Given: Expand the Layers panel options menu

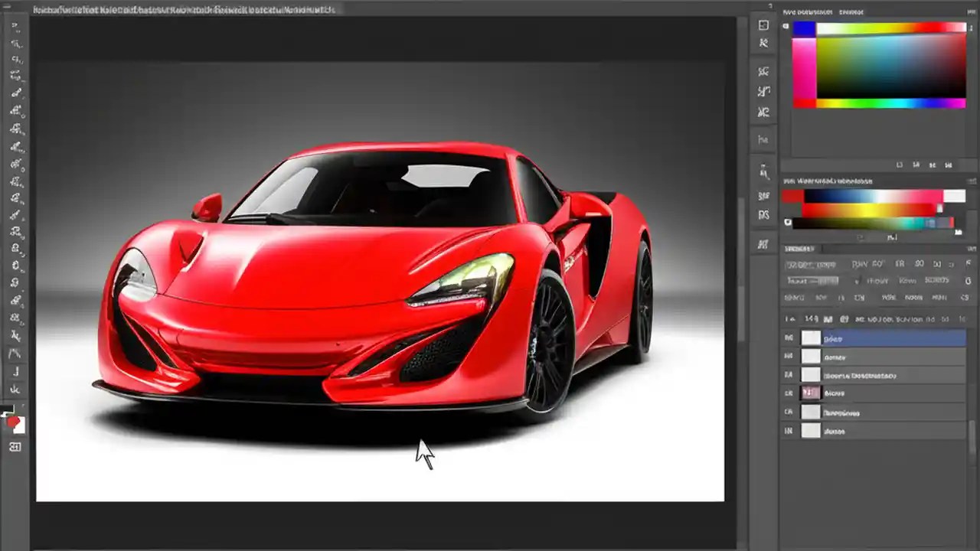Looking at the screenshot, I should [x=967, y=248].
